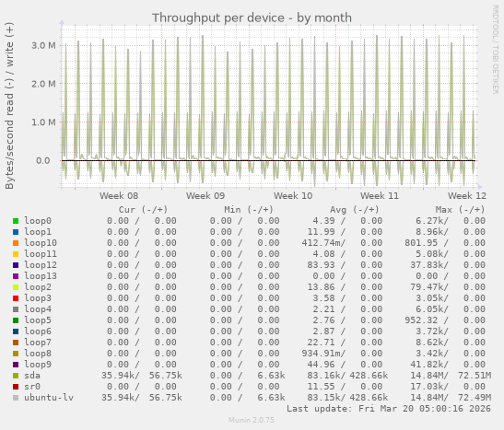Click sda max write value 72.51M
The image size is (504, 430).
click(475, 376)
